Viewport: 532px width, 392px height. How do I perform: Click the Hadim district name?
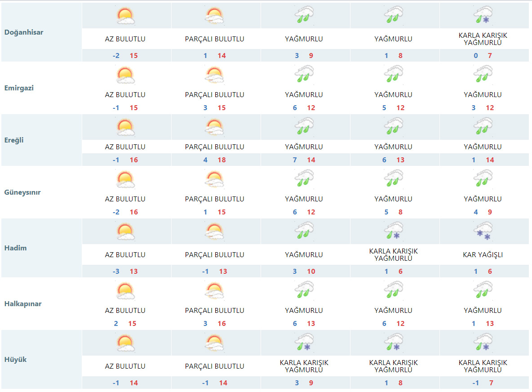point(16,248)
